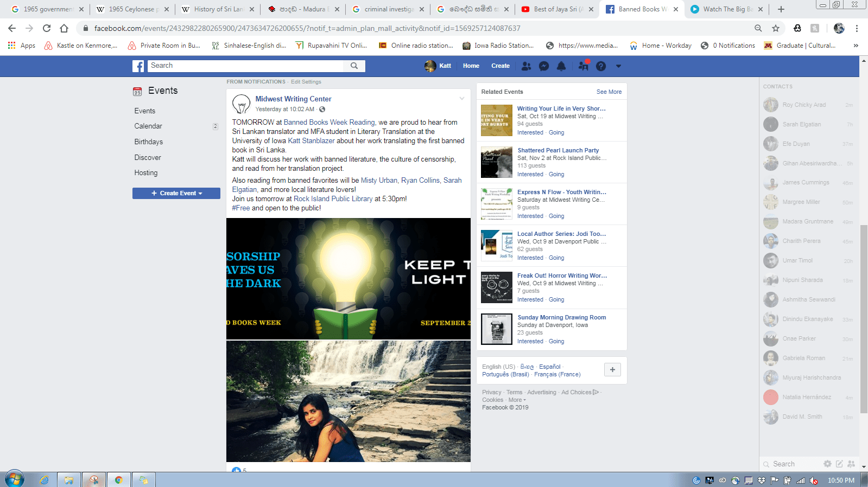Open Chrome menu three dots
The image size is (868, 487).
coord(857,28)
